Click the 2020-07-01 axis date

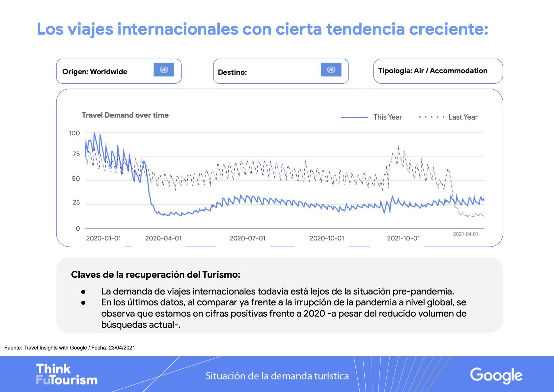(x=247, y=238)
